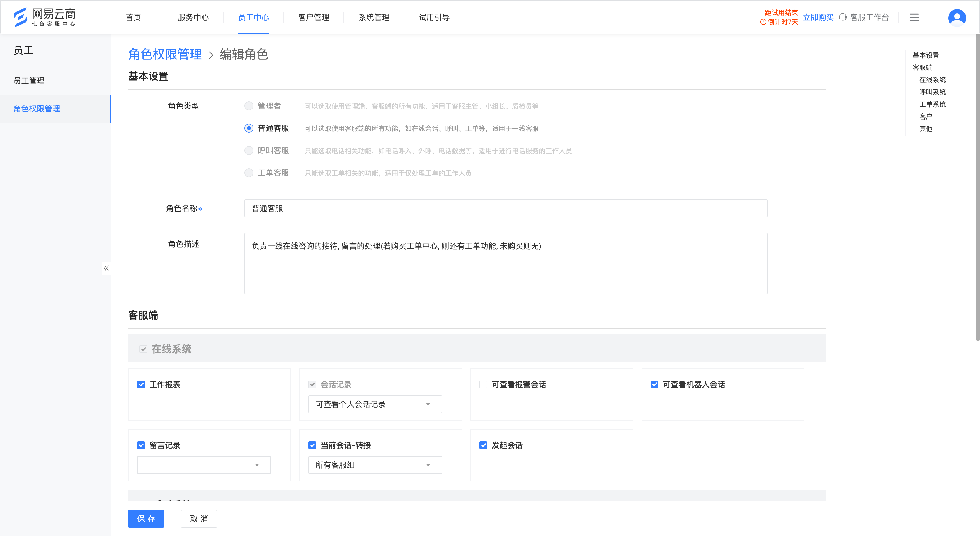Select the 管理者 role type radio
Viewport: 980px width, 536px height.
[x=249, y=106]
